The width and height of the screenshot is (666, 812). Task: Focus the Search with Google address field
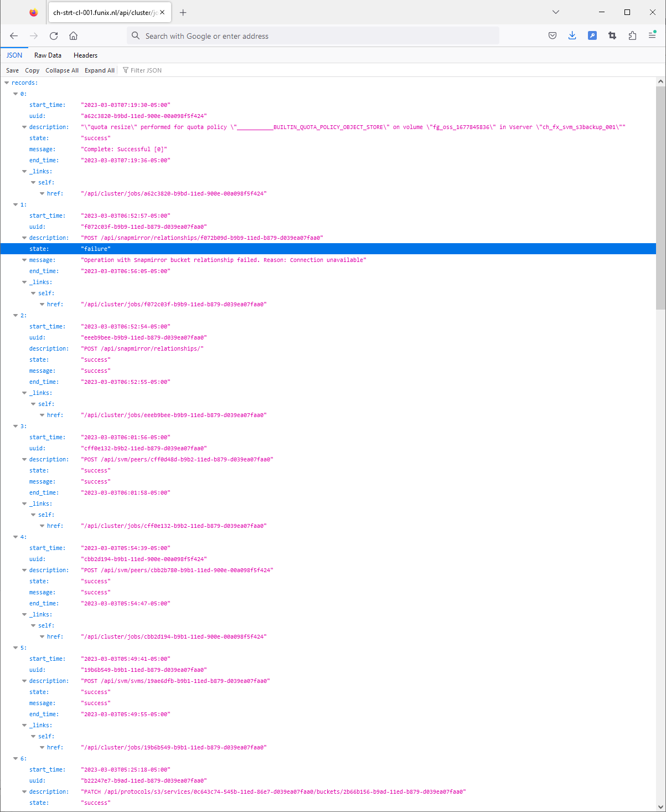coord(313,36)
